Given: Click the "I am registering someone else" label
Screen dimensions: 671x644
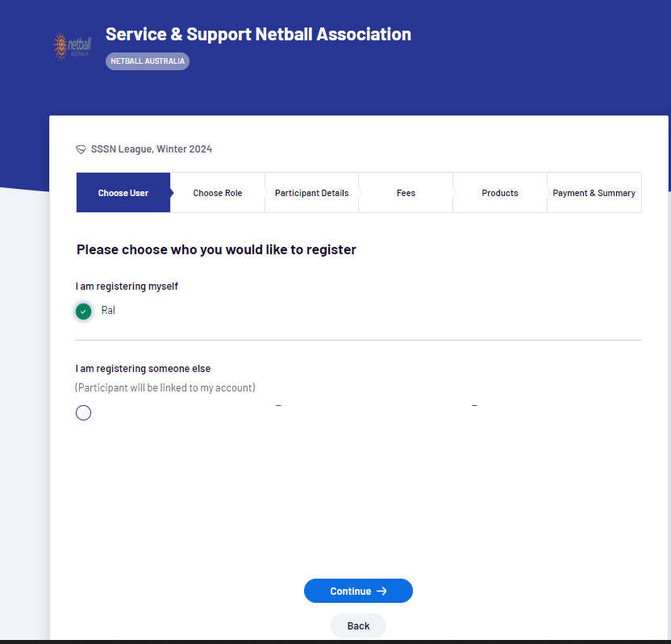Looking at the screenshot, I should tap(143, 369).
